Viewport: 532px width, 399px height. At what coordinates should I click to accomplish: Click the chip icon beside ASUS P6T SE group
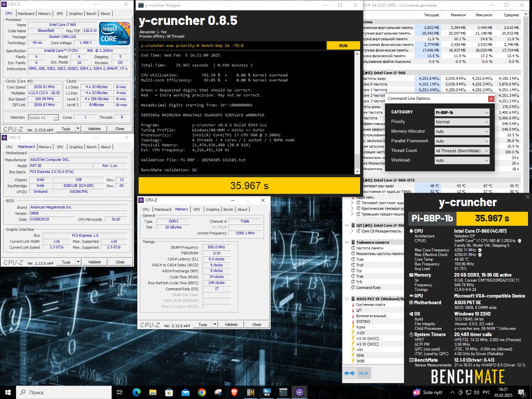[x=353, y=299]
